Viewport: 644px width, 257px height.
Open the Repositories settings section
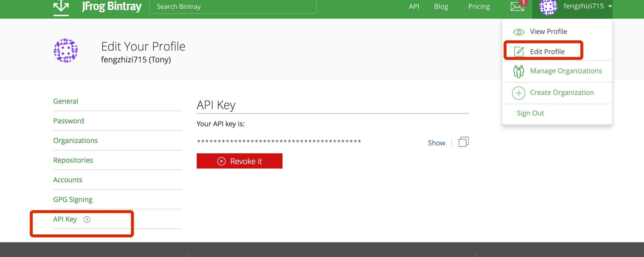73,160
